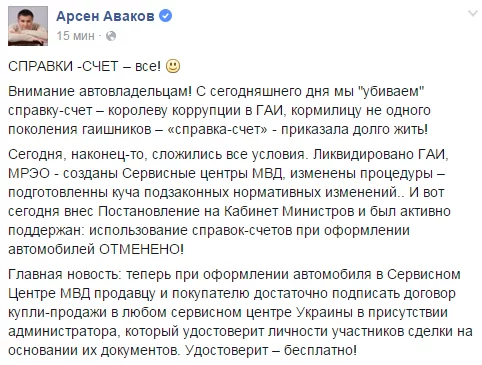Open the post via the 15 мин timestamp
This screenshot has height=365, width=482.
point(76,36)
